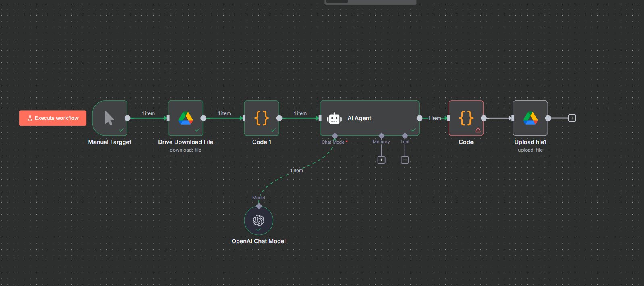Click the Code 1 label
The width and height of the screenshot is (644, 286).
click(x=262, y=142)
